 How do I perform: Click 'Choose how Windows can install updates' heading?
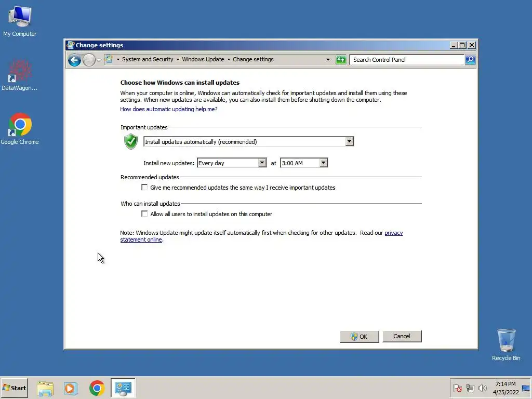pyautogui.click(x=180, y=83)
